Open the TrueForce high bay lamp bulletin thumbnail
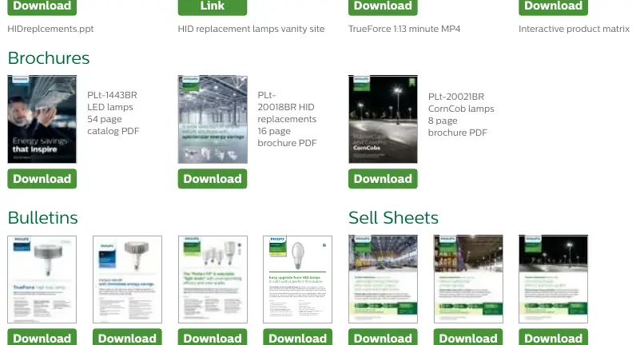Viewport: 644px width, 345px height. click(42, 280)
